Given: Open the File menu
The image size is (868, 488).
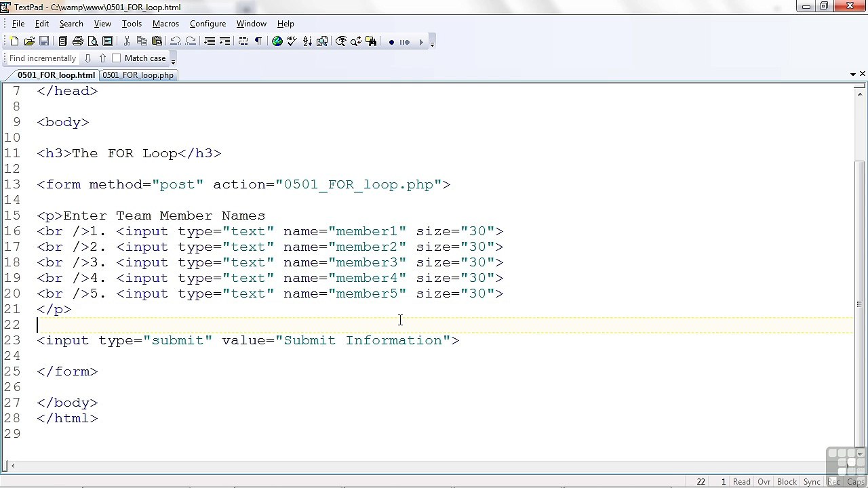Looking at the screenshot, I should click(x=18, y=24).
